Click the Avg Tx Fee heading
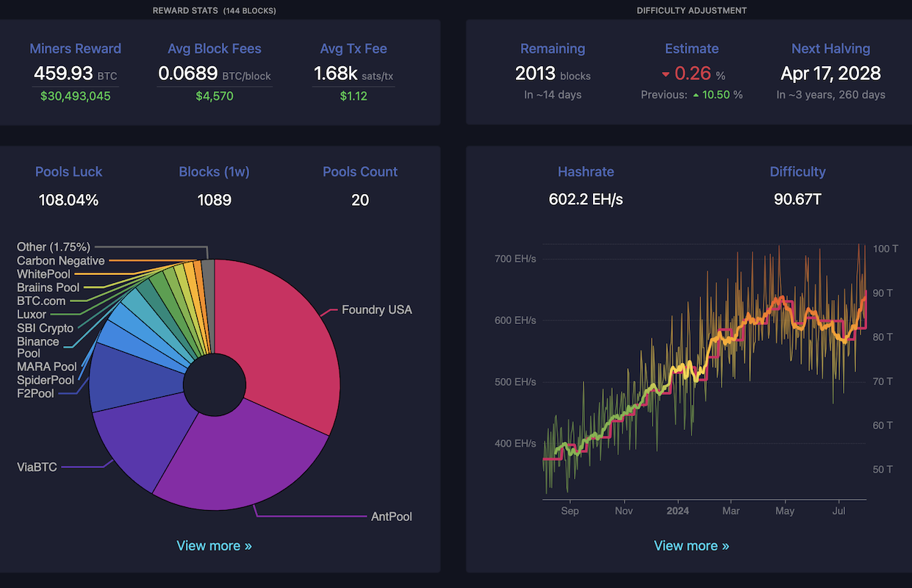This screenshot has height=588, width=912. click(353, 49)
